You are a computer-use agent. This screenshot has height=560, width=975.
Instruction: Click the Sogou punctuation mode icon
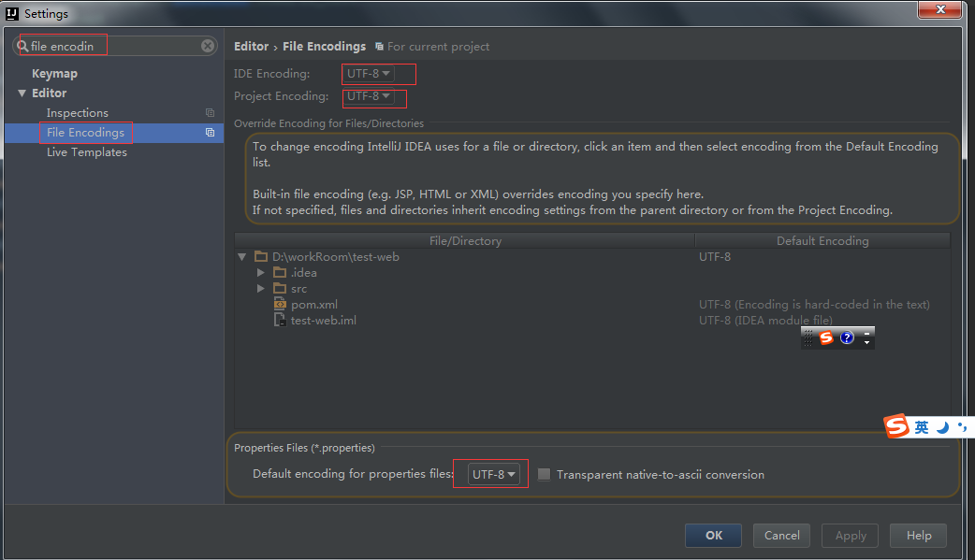point(963,427)
